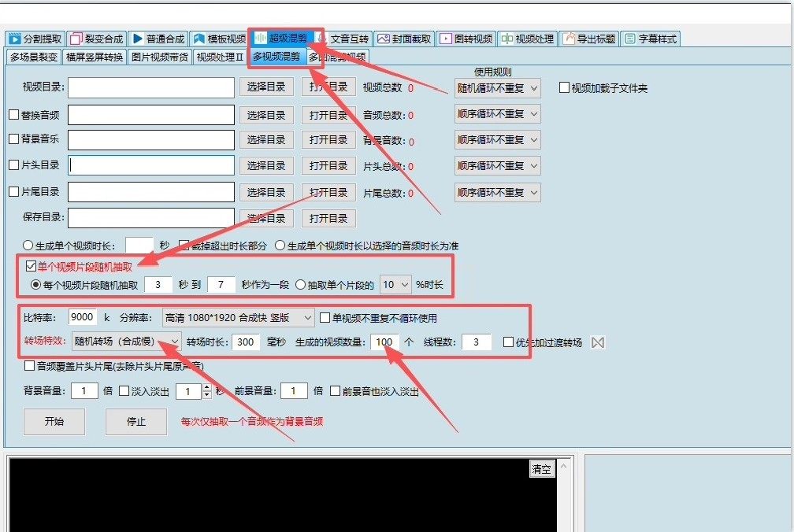
Task: Tick 音频覆盖片头片尾 checkbox
Action: [29, 366]
